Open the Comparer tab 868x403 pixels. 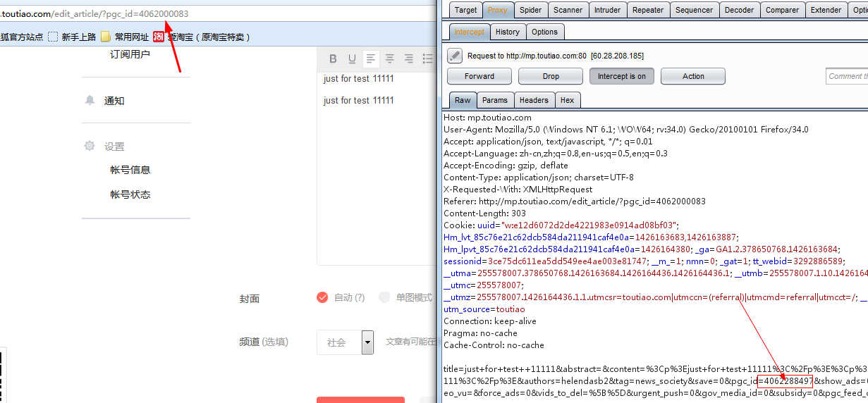click(783, 10)
